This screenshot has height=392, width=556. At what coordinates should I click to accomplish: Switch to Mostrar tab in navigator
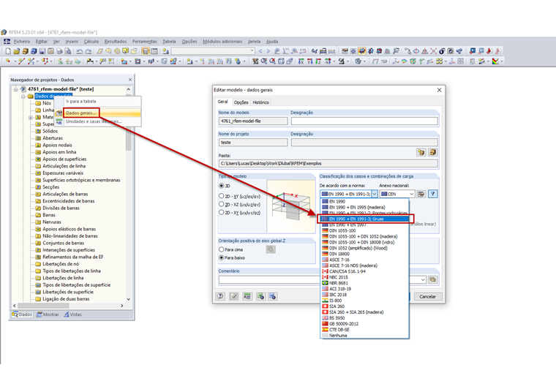point(48,314)
